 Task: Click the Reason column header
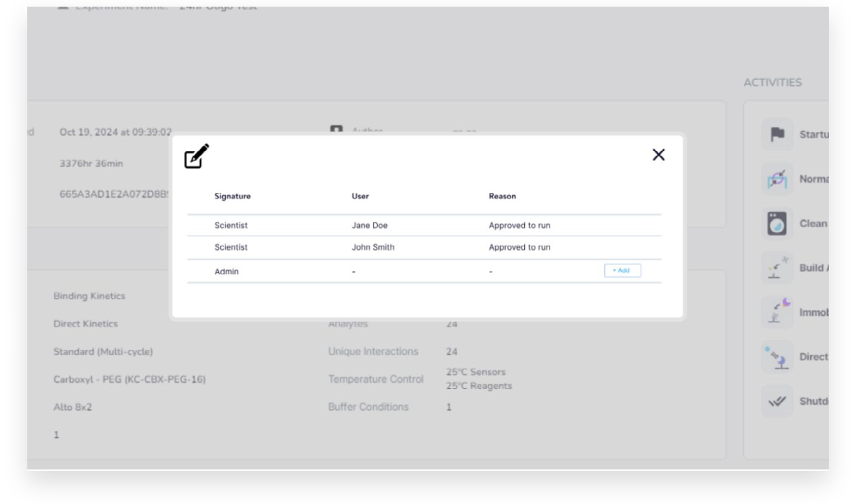(502, 196)
